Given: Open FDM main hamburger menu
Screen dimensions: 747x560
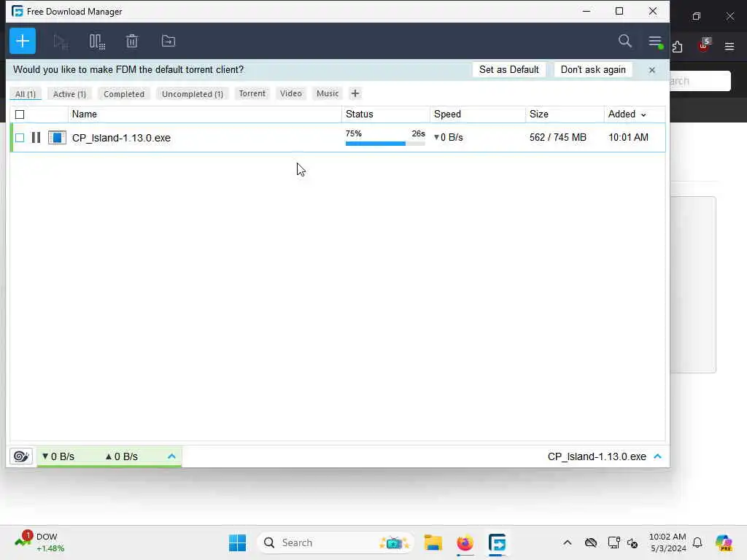Looking at the screenshot, I should click(655, 42).
